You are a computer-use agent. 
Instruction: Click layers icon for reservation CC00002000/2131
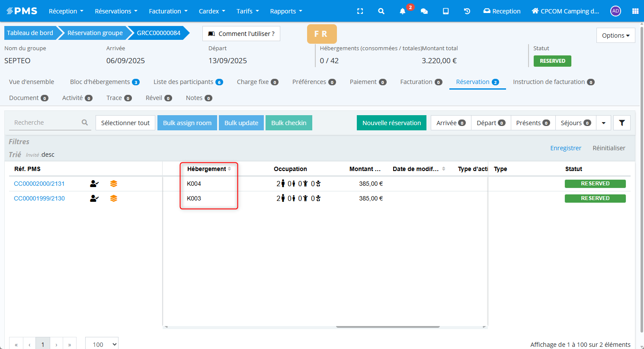pos(113,184)
